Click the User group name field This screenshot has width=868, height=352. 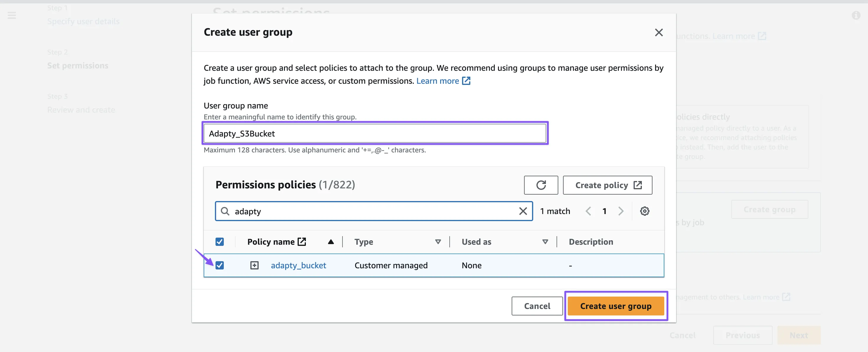pyautogui.click(x=375, y=133)
